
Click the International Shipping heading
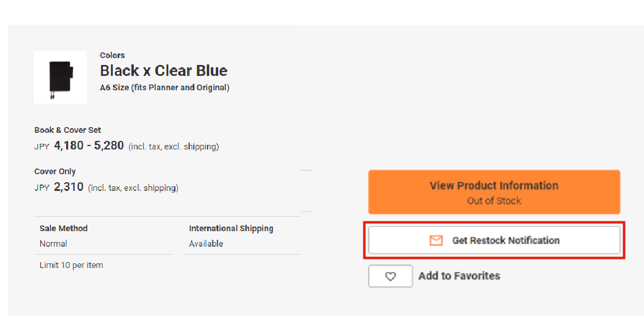click(231, 228)
